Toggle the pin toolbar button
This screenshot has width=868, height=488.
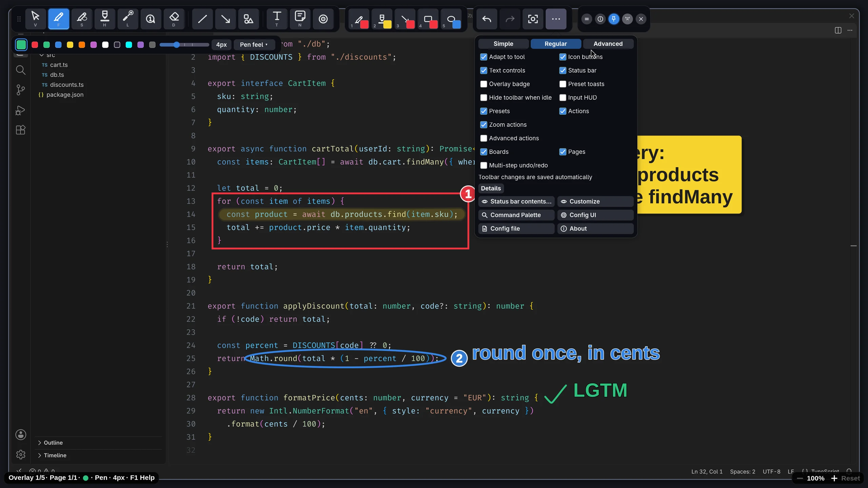click(614, 19)
